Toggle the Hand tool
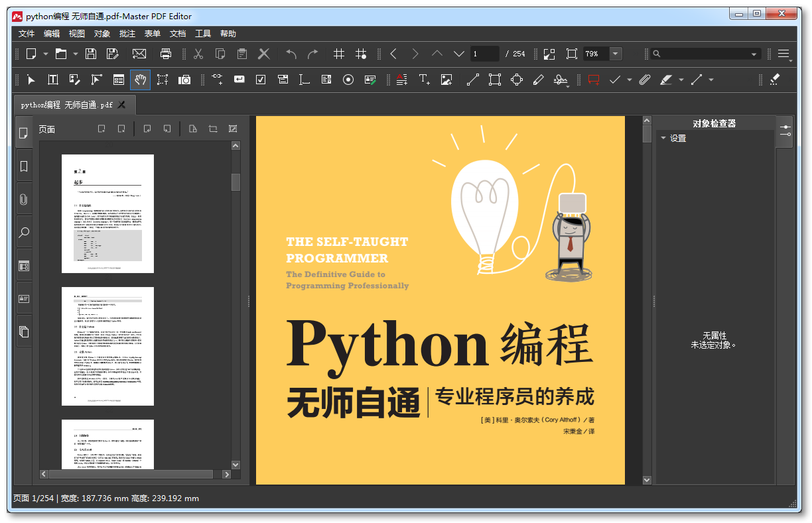The image size is (812, 523). [x=140, y=80]
